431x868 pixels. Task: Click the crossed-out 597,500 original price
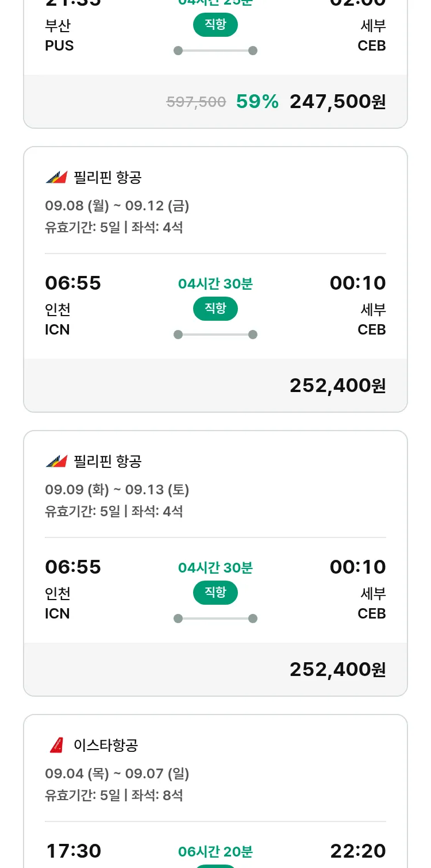[x=196, y=102]
